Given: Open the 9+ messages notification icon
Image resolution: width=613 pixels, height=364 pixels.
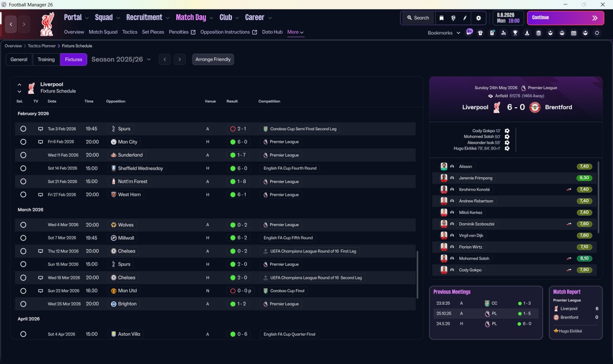Looking at the screenshot, I should click(469, 32).
